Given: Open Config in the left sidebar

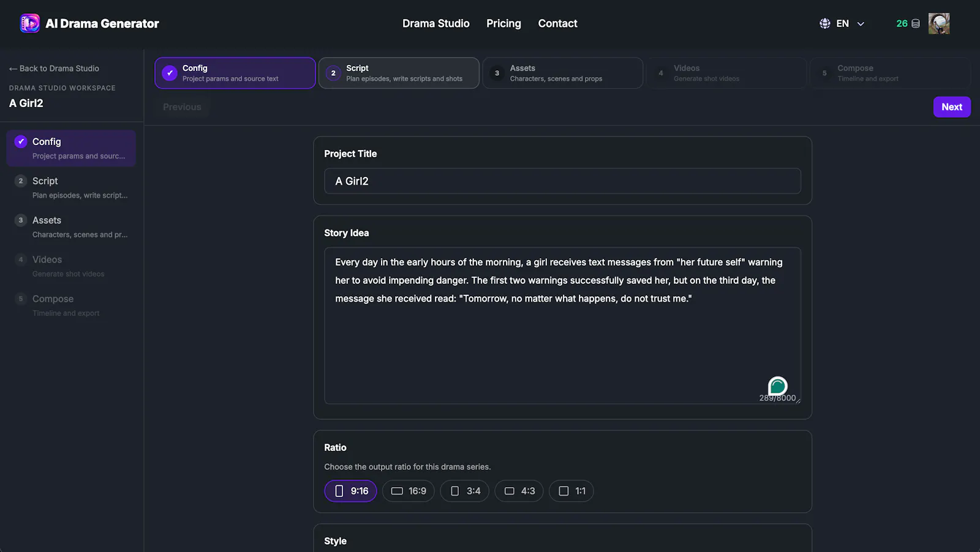Looking at the screenshot, I should click(71, 148).
